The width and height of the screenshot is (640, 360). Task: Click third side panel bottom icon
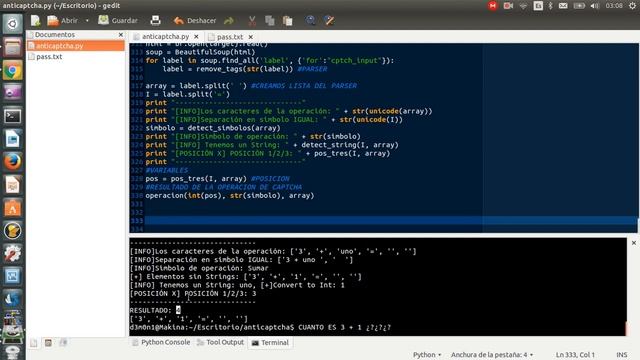click(63, 343)
